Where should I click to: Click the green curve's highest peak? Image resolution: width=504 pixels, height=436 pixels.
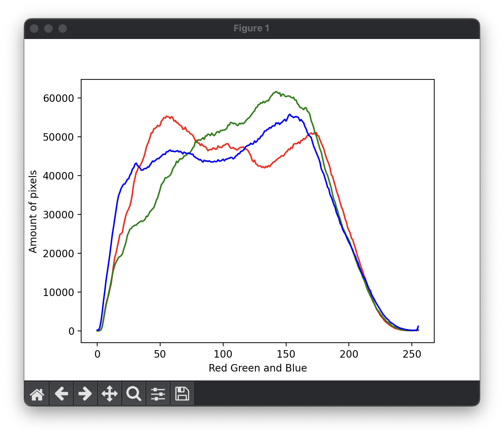tap(276, 92)
